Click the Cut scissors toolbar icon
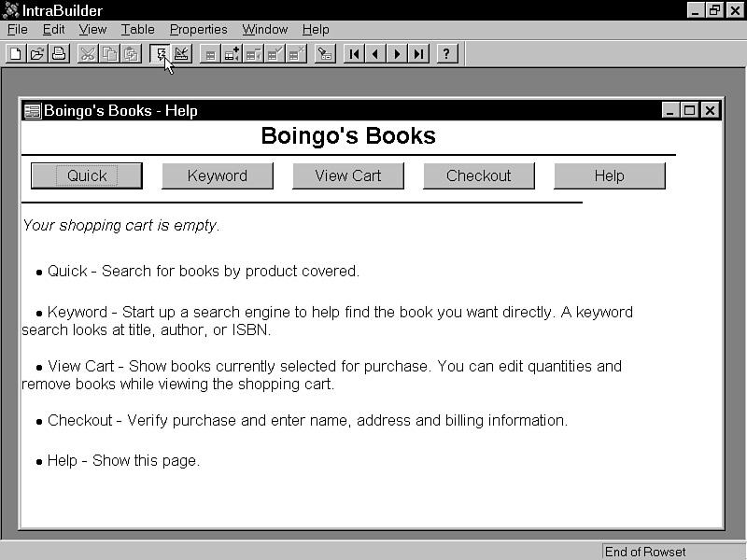The width and height of the screenshot is (747, 560). (88, 53)
